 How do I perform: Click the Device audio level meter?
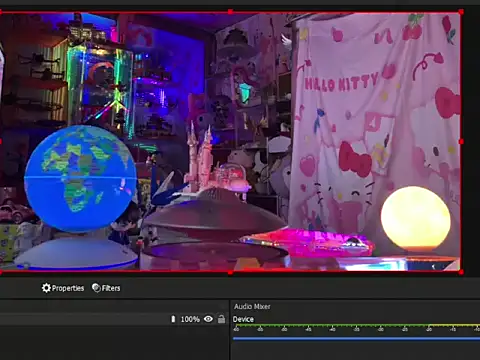356,325
